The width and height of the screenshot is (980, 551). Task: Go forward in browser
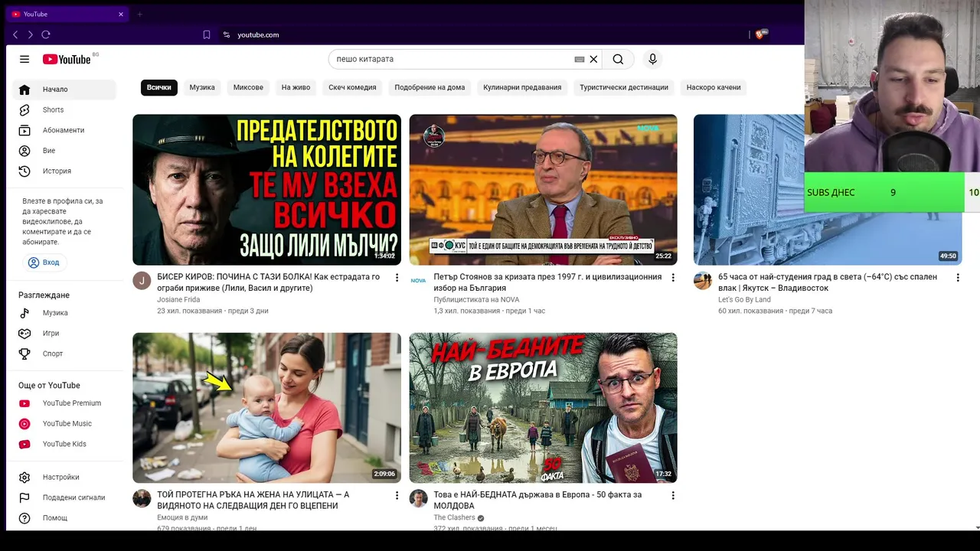(31, 34)
